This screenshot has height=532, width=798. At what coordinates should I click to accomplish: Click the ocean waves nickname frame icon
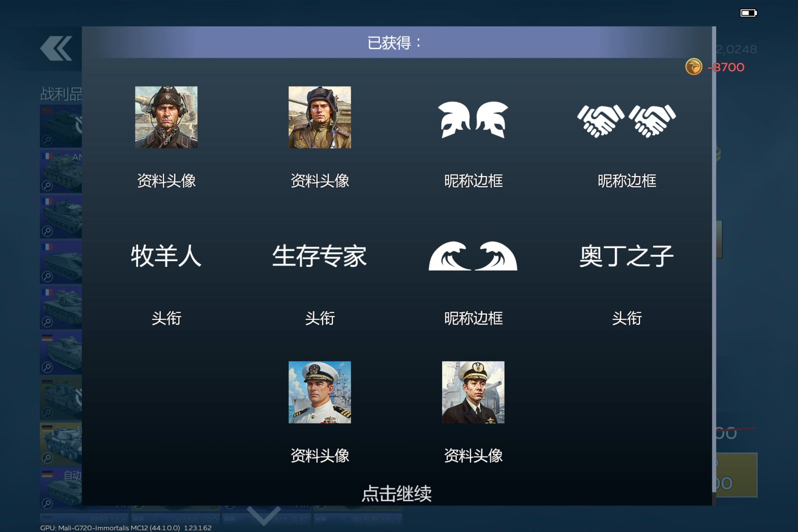473,256
